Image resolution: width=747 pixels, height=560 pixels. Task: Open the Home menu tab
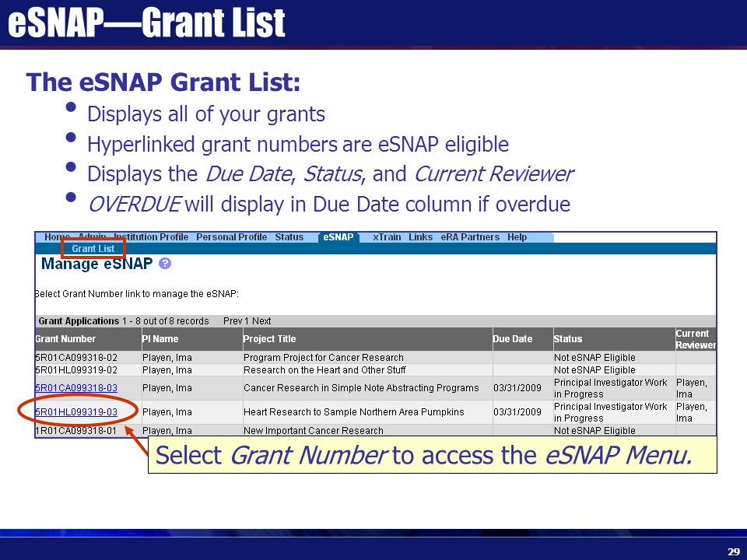tap(57, 237)
